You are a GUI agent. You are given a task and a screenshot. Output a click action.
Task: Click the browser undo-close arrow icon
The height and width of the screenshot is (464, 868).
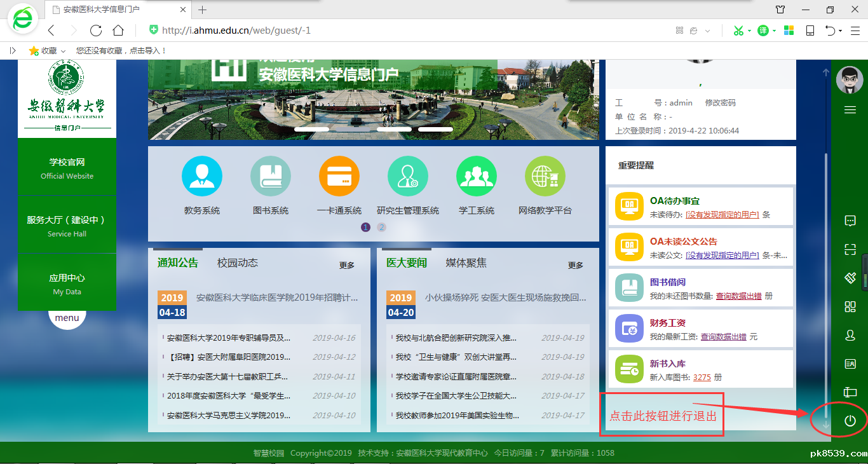(x=831, y=31)
